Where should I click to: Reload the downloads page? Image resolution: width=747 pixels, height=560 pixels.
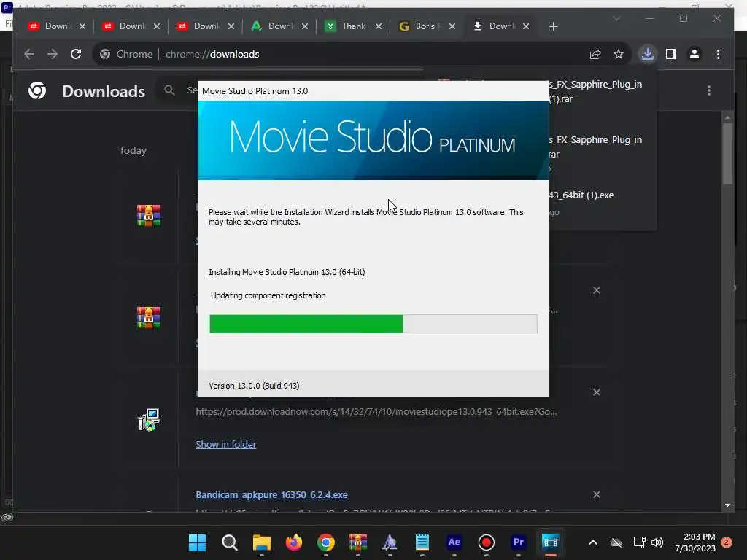coord(76,54)
